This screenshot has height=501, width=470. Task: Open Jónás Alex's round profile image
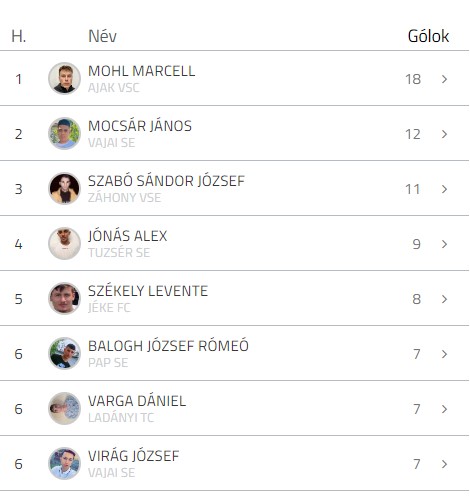pyautogui.click(x=64, y=244)
